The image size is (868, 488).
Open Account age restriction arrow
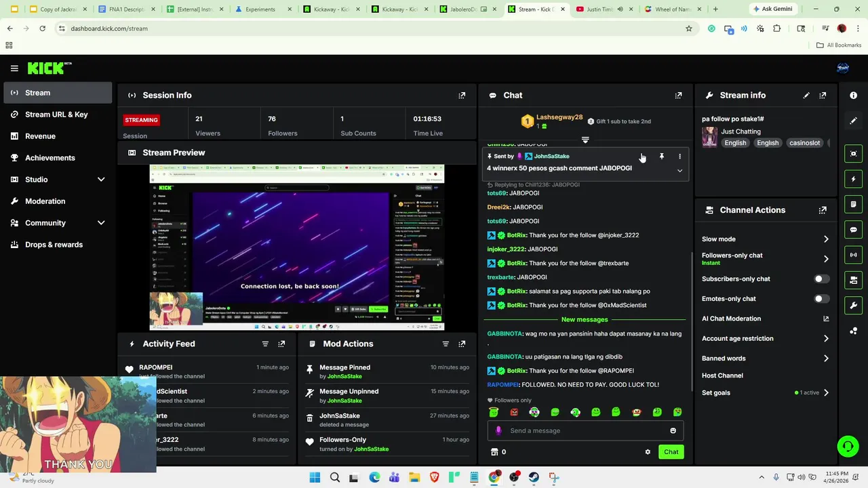[826, 338]
